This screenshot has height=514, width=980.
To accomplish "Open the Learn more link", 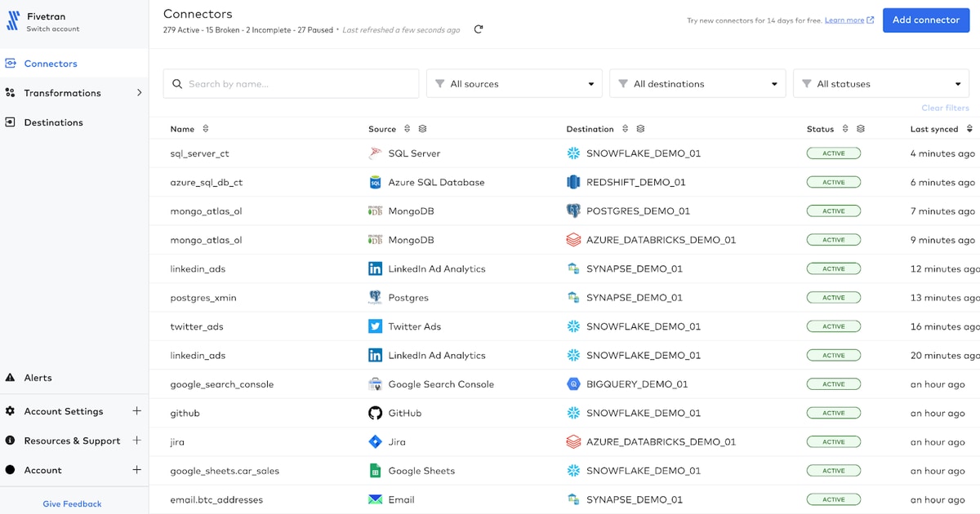I will pyautogui.click(x=844, y=20).
